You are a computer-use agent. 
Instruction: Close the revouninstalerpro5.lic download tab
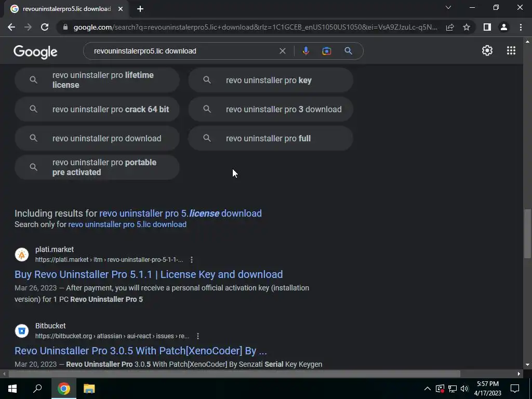[x=121, y=9]
